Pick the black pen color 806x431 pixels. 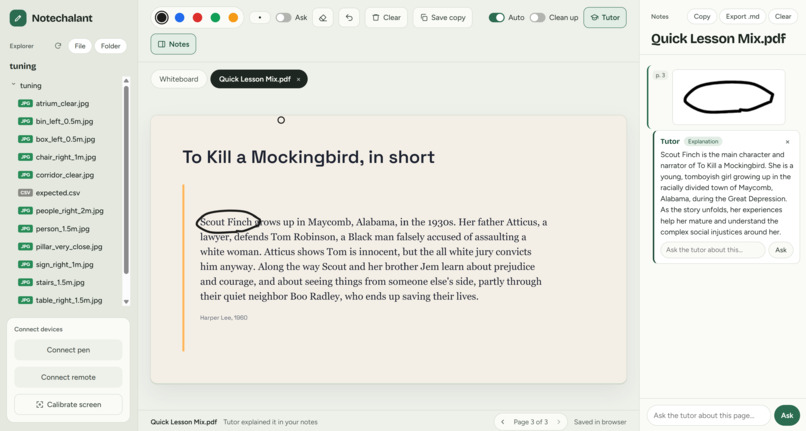161,17
